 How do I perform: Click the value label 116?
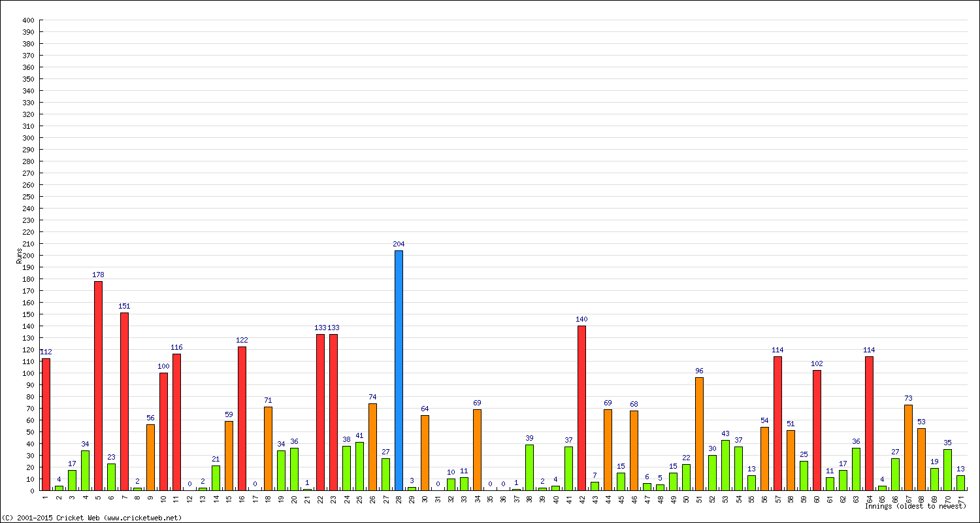[176, 347]
